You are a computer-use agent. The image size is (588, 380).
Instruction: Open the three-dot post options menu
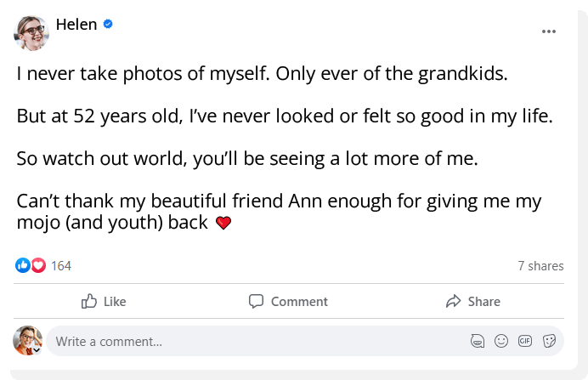click(x=549, y=31)
